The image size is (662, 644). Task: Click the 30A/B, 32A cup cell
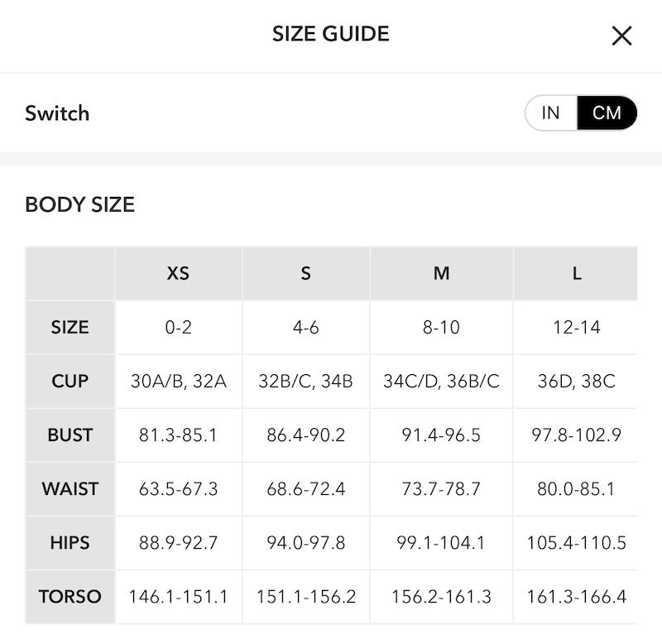point(178,381)
